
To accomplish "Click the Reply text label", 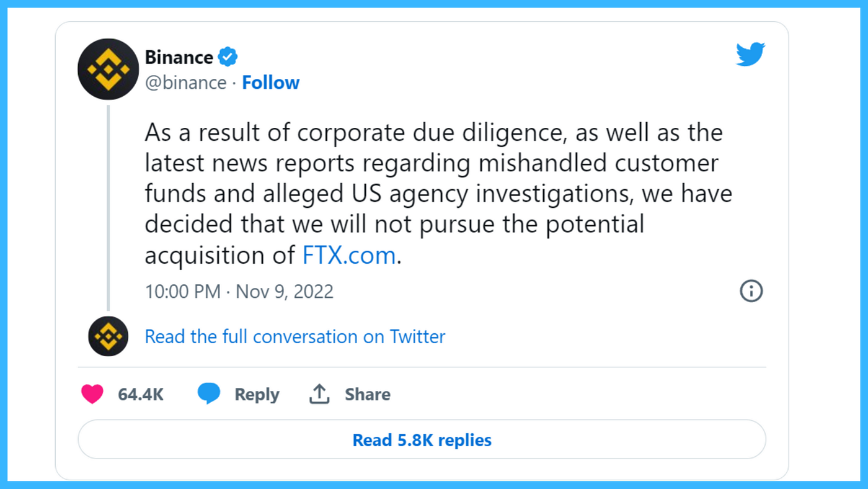I will click(257, 395).
